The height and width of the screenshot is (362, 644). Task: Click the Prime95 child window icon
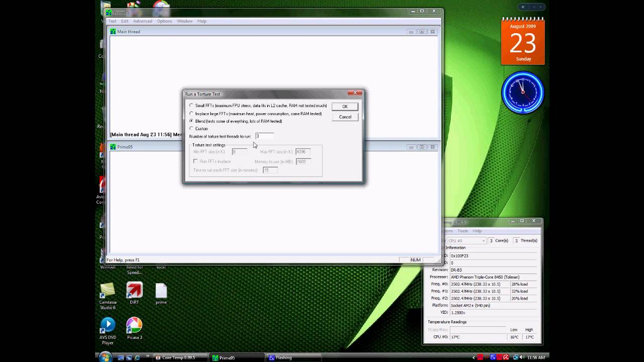click(x=113, y=147)
